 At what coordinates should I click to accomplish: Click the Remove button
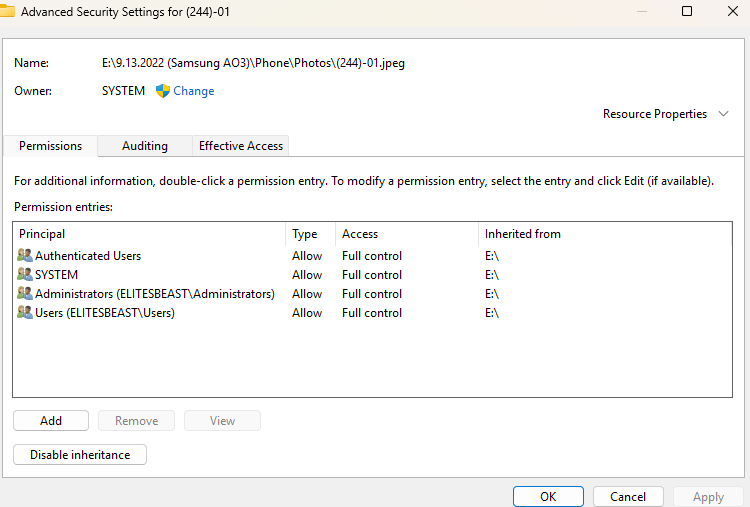136,420
